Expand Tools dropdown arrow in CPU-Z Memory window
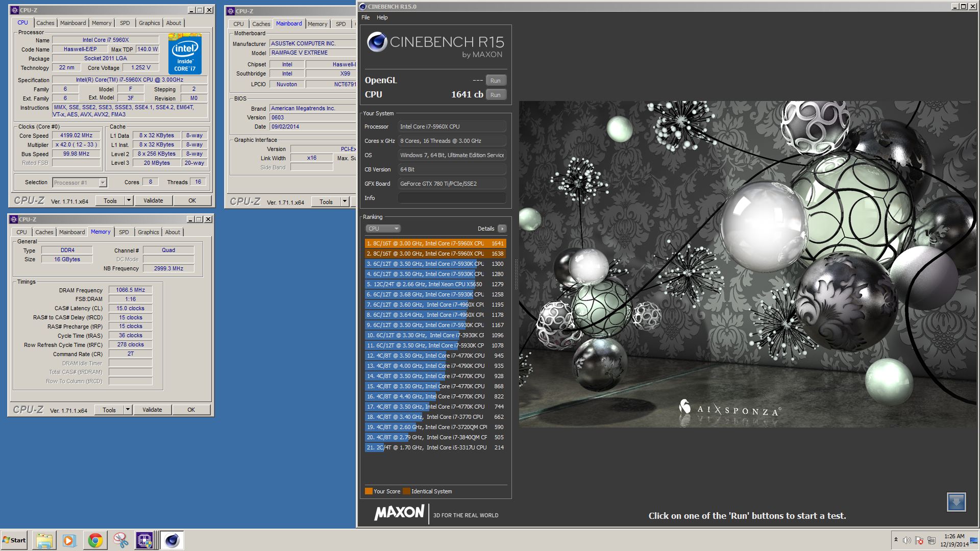This screenshot has width=980, height=551. 128,410
